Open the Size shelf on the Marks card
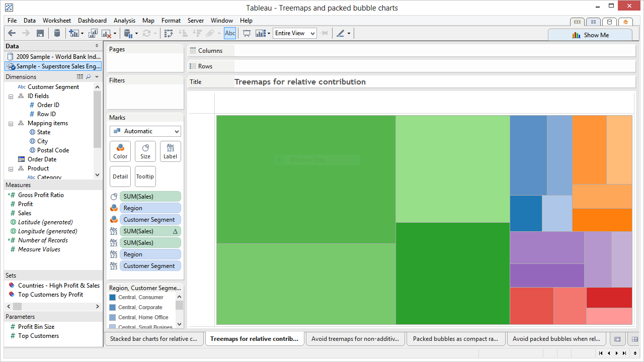This screenshot has width=644, height=362. (145, 151)
